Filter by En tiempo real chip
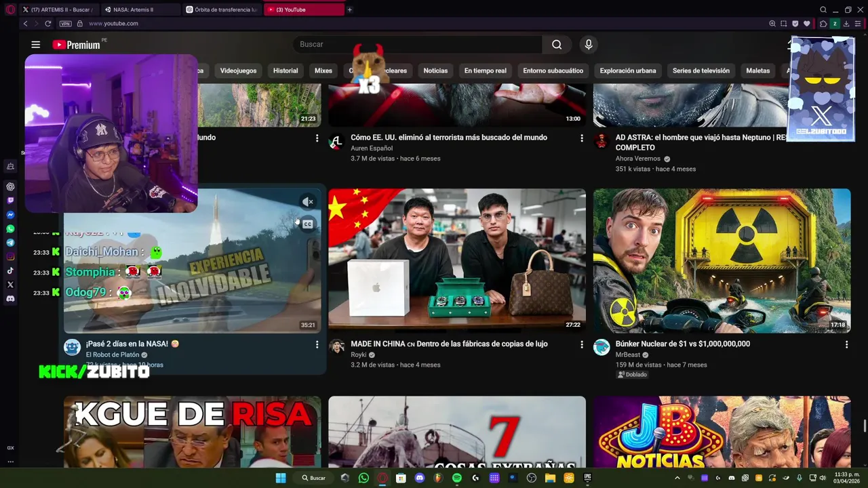The height and width of the screenshot is (488, 868). [x=485, y=70]
